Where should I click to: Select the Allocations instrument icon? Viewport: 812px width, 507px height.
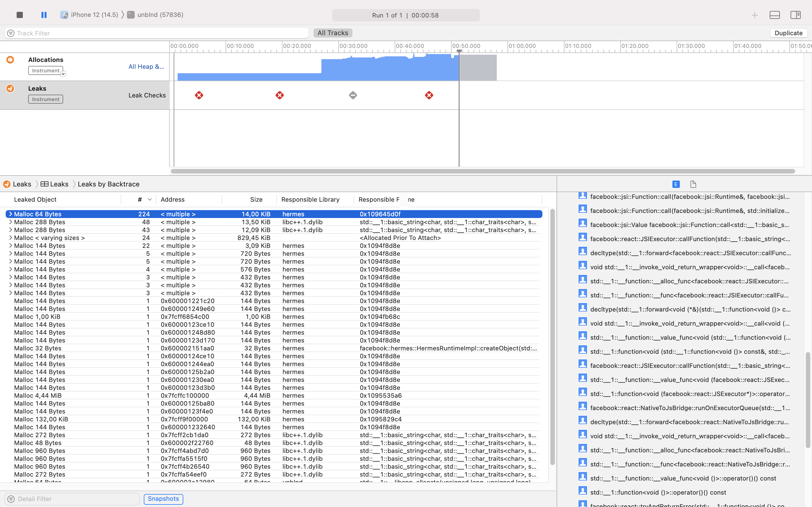point(10,59)
